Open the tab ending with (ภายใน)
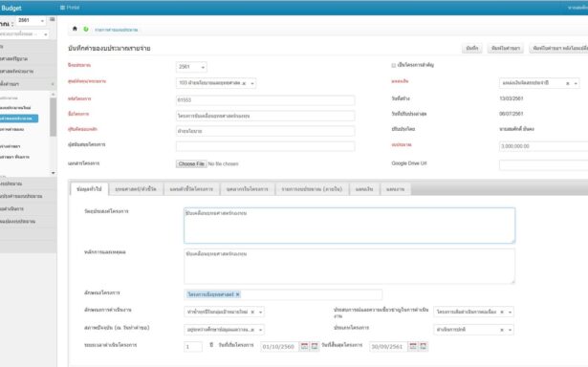The height and width of the screenshot is (367, 588). coord(312,189)
